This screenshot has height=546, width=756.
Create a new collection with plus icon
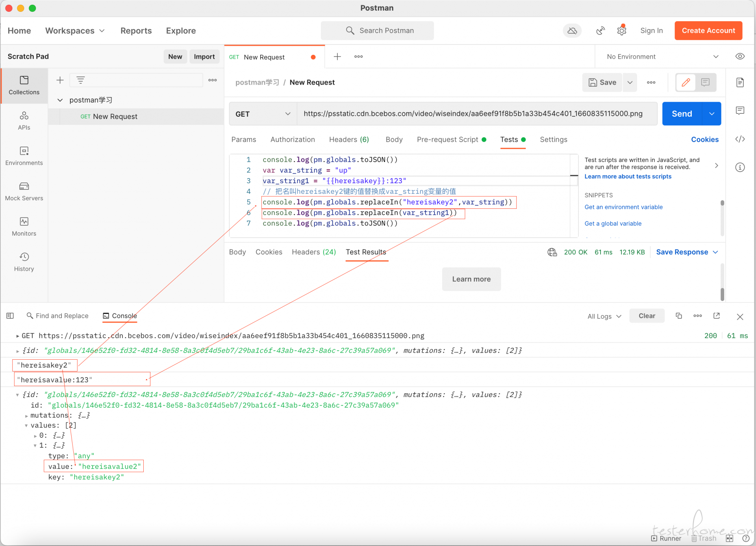pos(60,80)
